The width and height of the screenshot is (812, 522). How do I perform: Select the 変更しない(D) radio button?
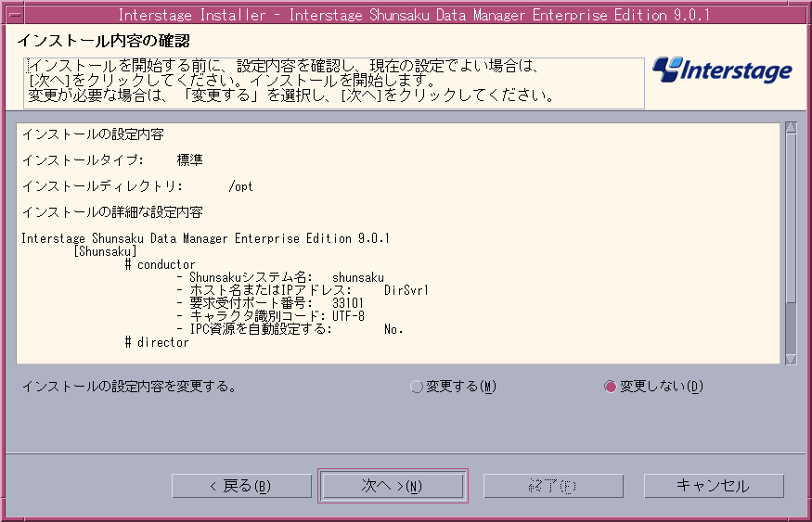tap(653, 387)
